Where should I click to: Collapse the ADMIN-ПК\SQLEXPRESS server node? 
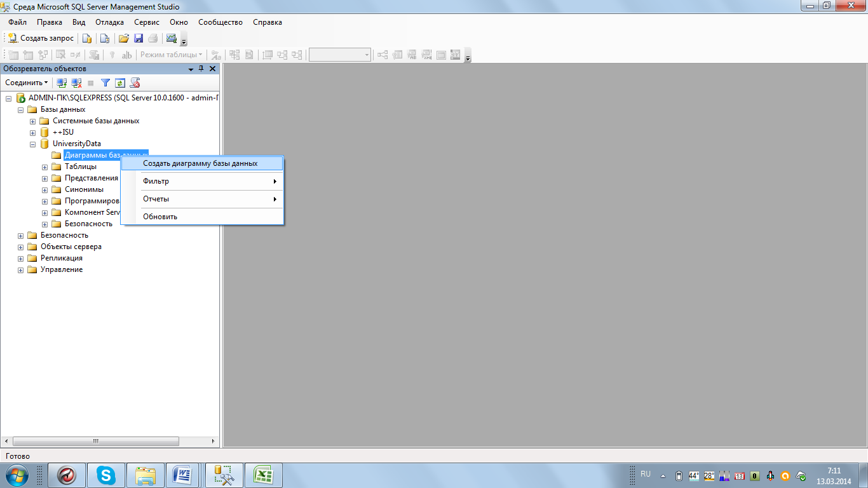[x=9, y=98]
